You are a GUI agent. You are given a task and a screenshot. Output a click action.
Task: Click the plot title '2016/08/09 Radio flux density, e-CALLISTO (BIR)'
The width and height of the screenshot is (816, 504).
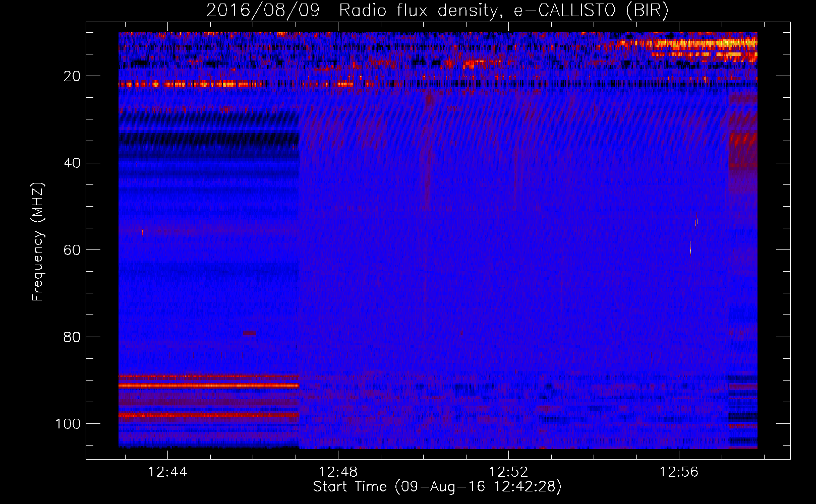tap(437, 11)
